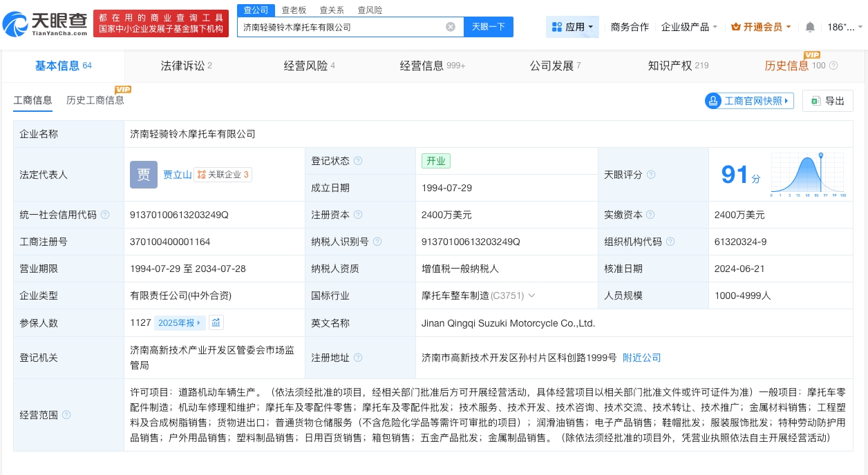Open the 法律诉讼 tab
The width and height of the screenshot is (868, 475).
tap(187, 66)
